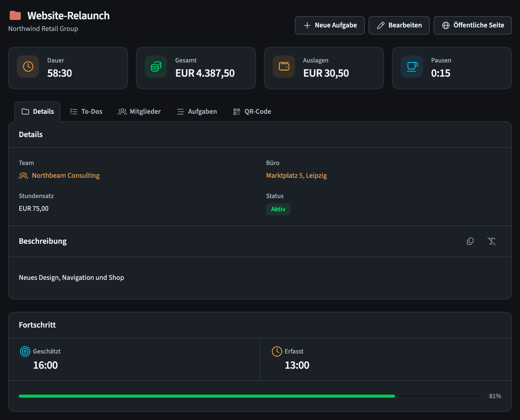
Task: Open the Öffentliche Seite button
Action: (x=473, y=25)
